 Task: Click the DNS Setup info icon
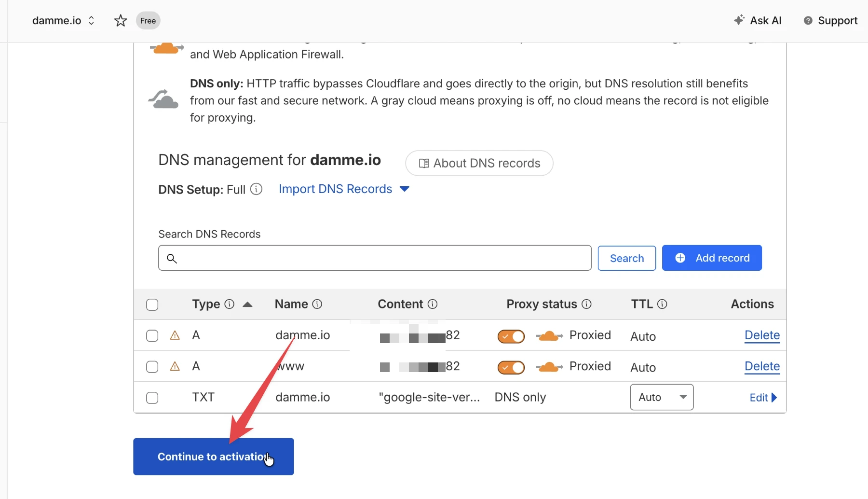pos(257,189)
